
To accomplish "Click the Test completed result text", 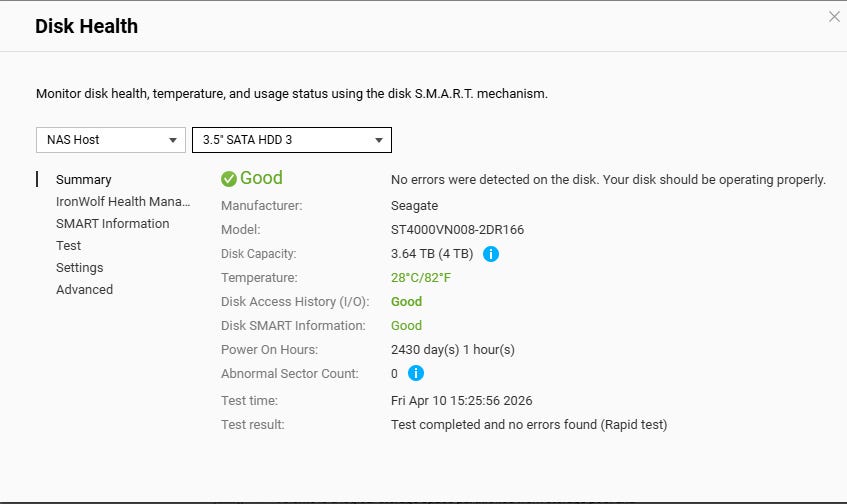I will click(528, 425).
